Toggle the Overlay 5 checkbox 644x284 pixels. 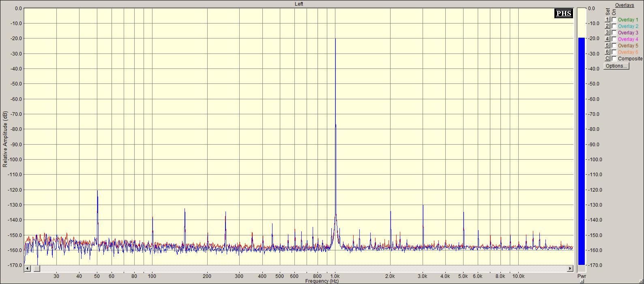click(x=614, y=46)
